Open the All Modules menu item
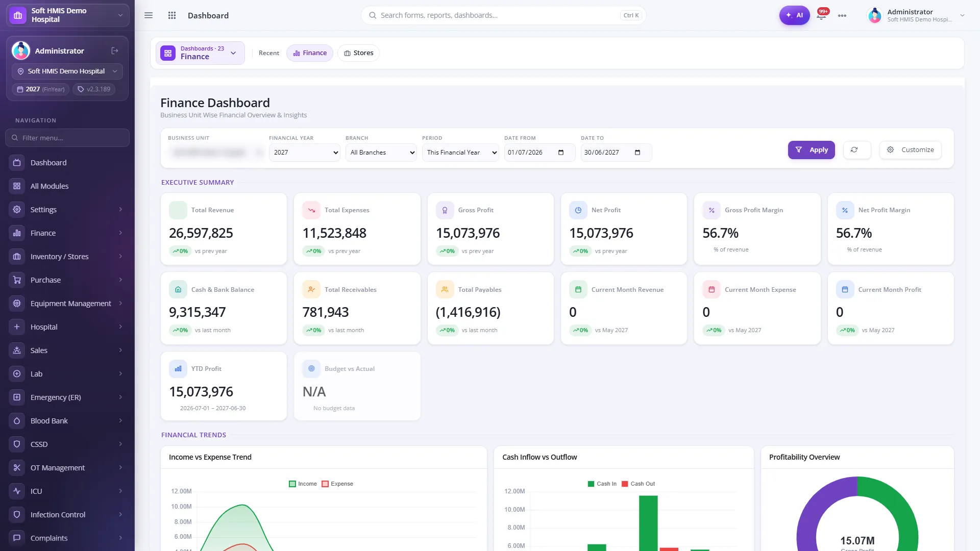This screenshot has height=551, width=980. pos(67,186)
